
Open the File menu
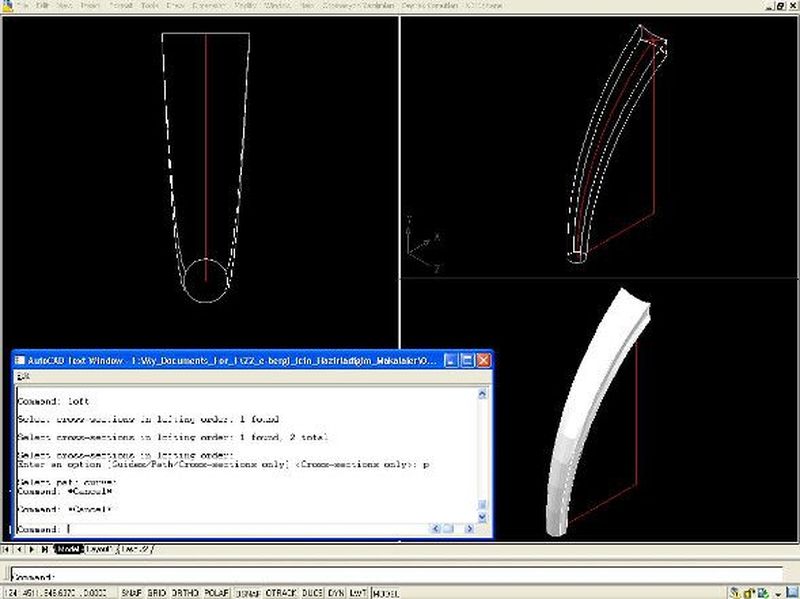[22, 6]
